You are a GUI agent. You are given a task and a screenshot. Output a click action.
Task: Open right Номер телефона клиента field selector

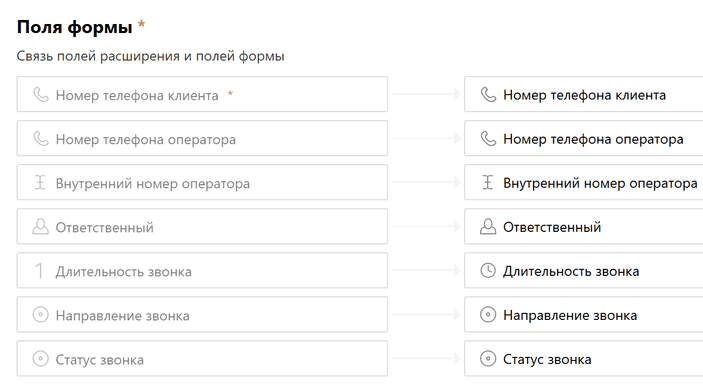click(583, 94)
